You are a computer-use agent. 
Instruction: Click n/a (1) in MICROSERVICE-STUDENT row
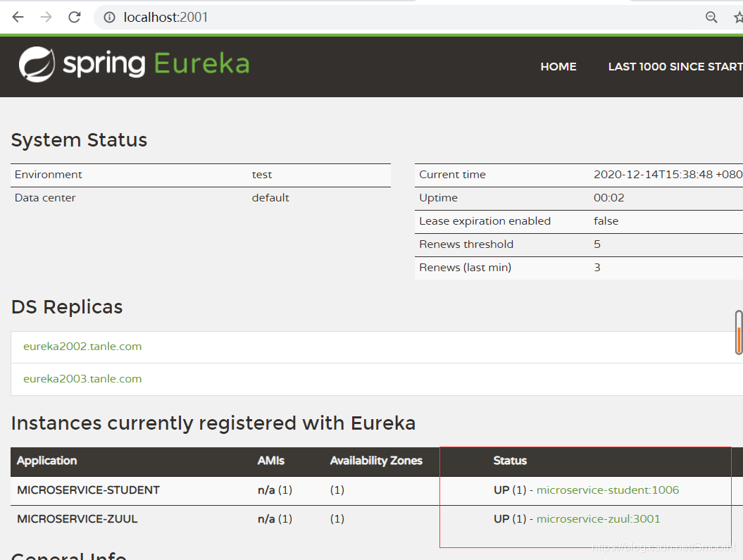tap(275, 490)
